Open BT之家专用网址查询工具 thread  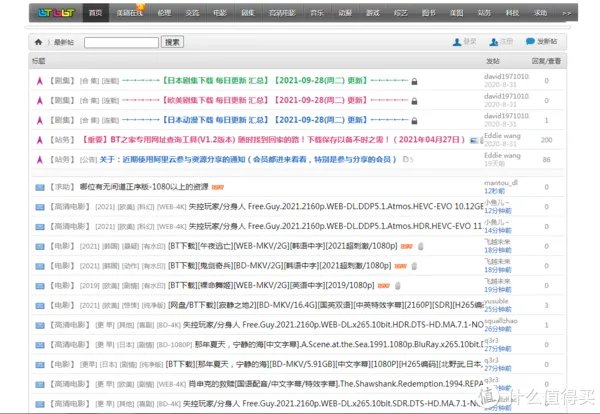tap(274, 140)
